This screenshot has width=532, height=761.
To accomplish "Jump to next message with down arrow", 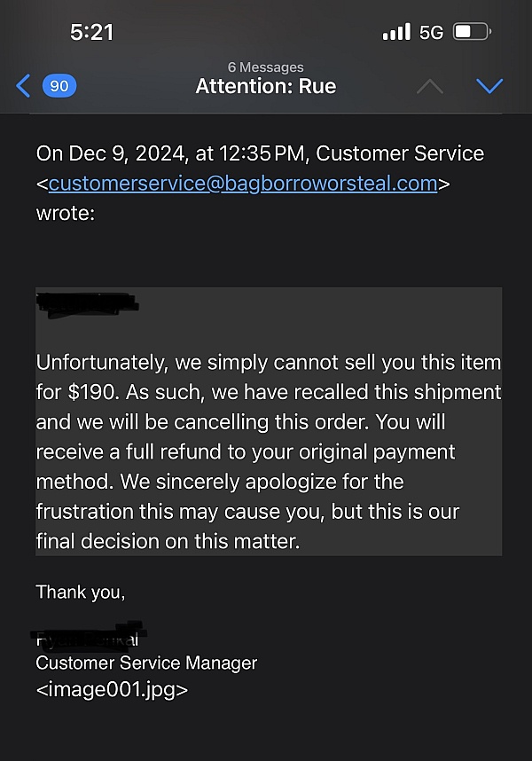I will pyautogui.click(x=489, y=86).
